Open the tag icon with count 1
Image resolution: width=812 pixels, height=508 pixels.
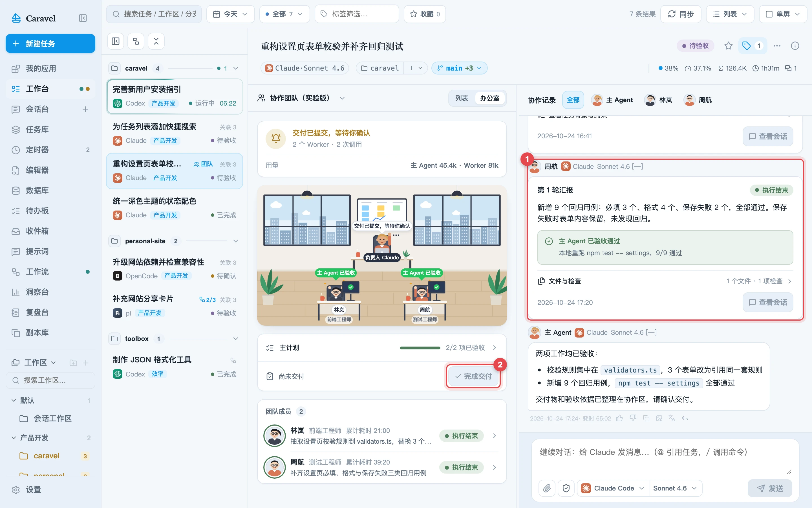[x=752, y=46]
